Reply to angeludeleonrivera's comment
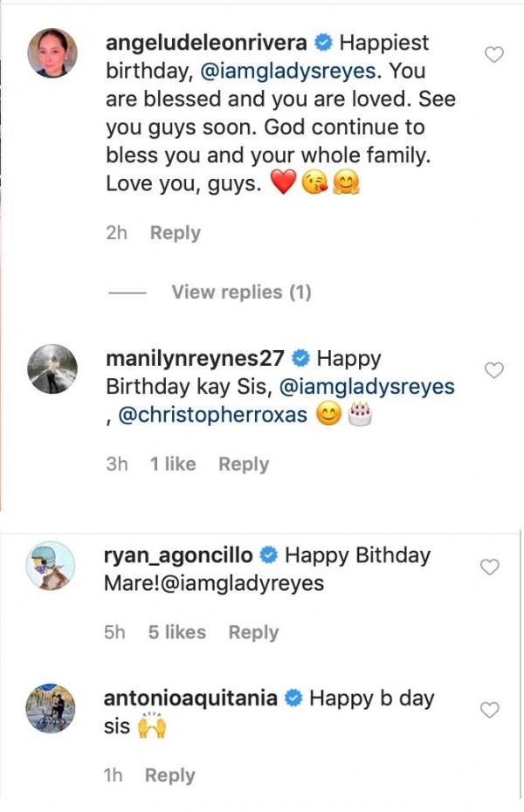This screenshot has height=812, width=524. click(175, 233)
